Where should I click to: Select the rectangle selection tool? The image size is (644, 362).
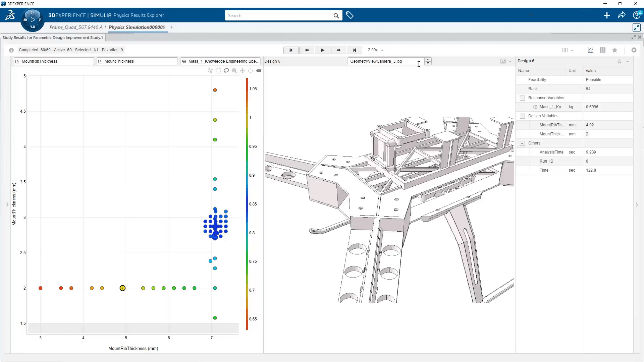218,71
